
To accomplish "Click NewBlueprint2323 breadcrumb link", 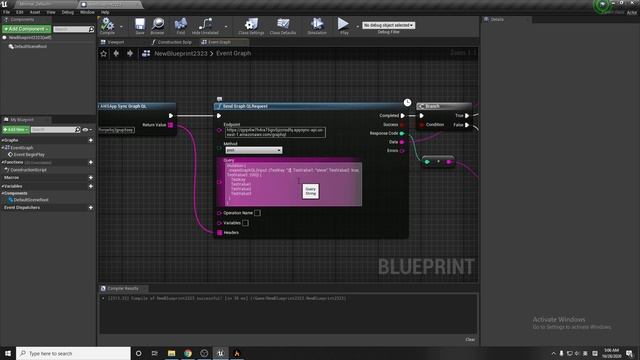I will tap(180, 53).
